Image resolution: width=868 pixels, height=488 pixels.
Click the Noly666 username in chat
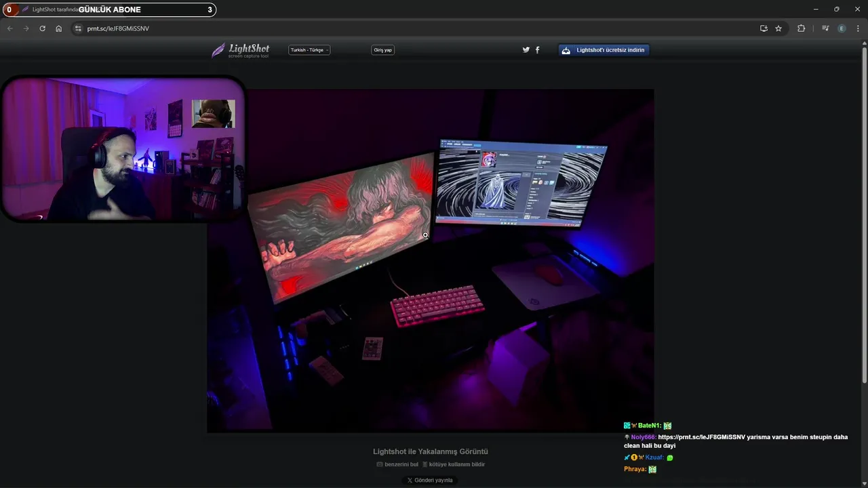(643, 437)
